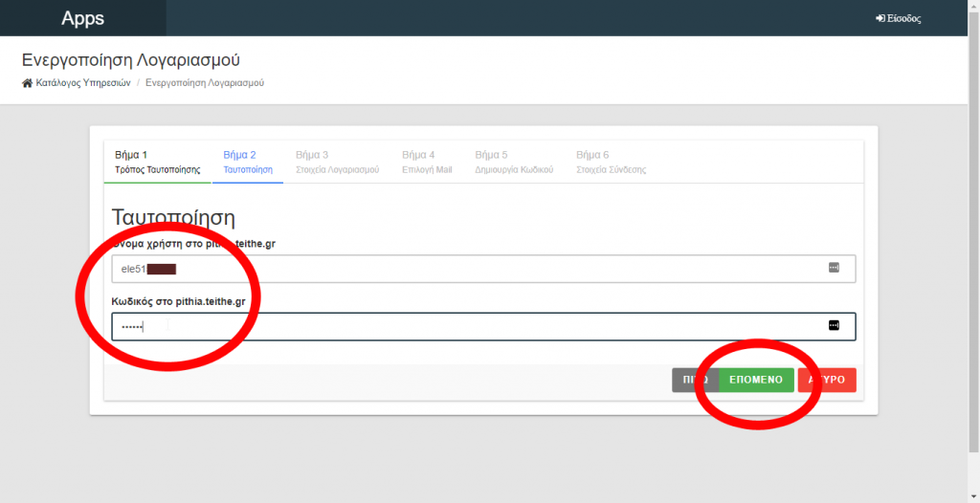Select the Βήμα 4 Επιλογή Mail tab

[x=426, y=162]
